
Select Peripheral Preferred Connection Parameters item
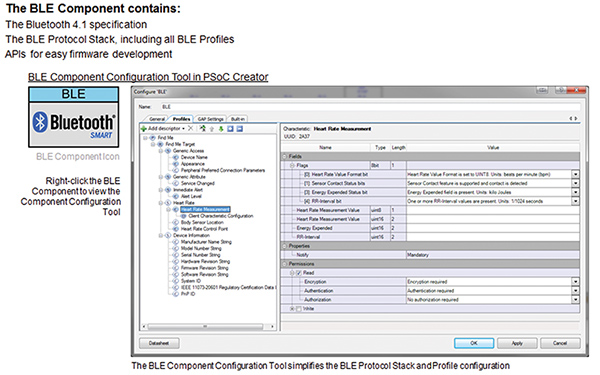(x=223, y=170)
